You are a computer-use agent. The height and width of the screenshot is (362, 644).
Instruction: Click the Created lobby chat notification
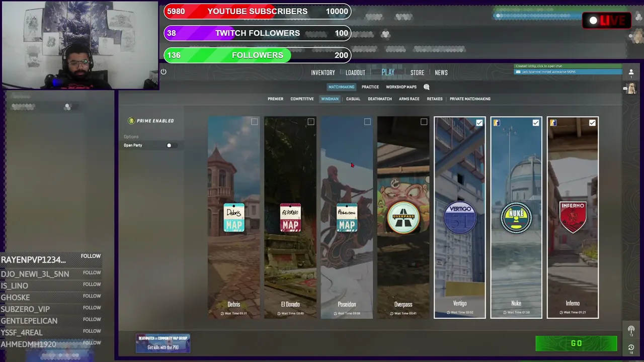click(568, 66)
